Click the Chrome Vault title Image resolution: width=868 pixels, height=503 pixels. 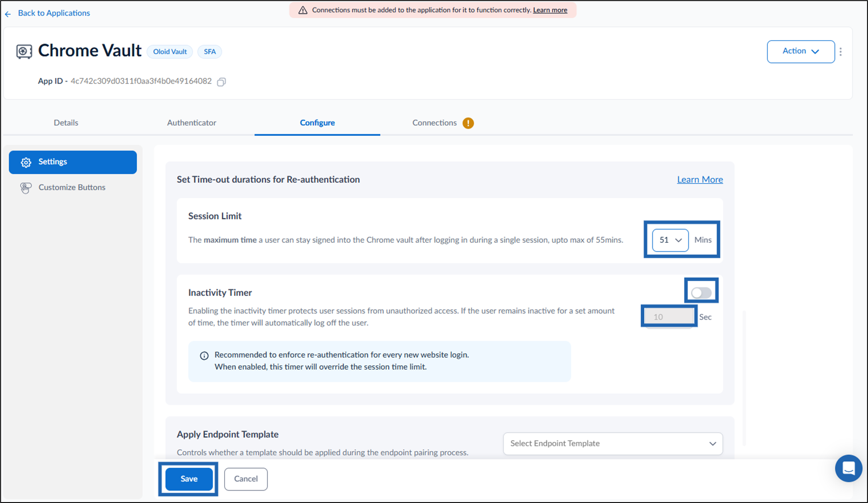pyautogui.click(x=90, y=51)
